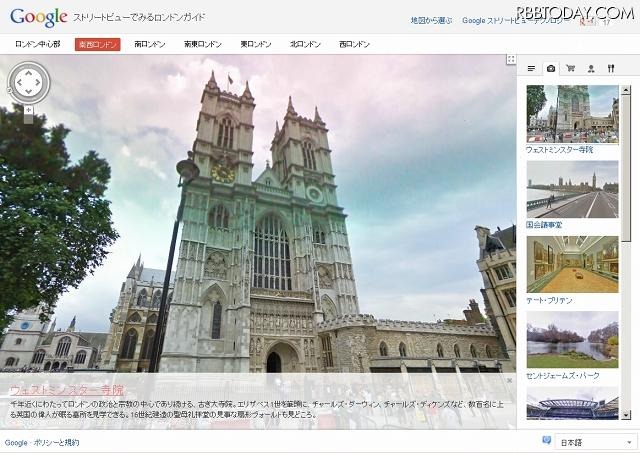Image resolution: width=640 pixels, height=453 pixels.
Task: Open the list view panel icon
Action: [x=531, y=69]
